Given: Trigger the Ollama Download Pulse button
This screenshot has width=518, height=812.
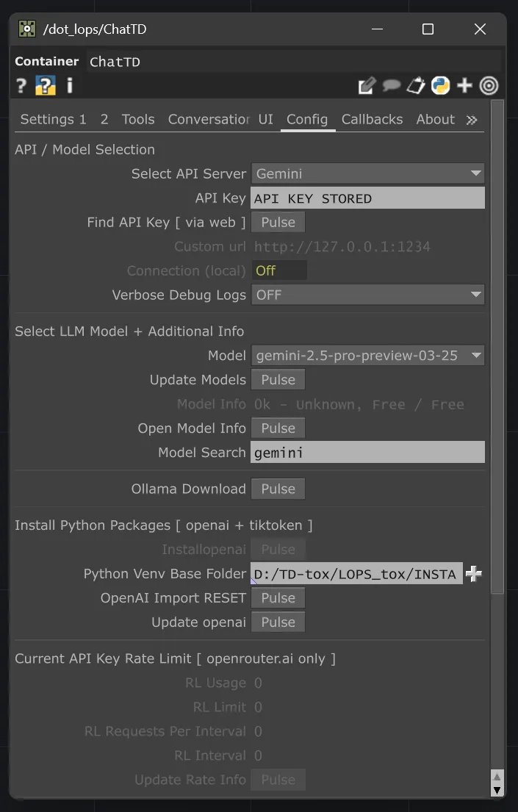Looking at the screenshot, I should coord(278,488).
